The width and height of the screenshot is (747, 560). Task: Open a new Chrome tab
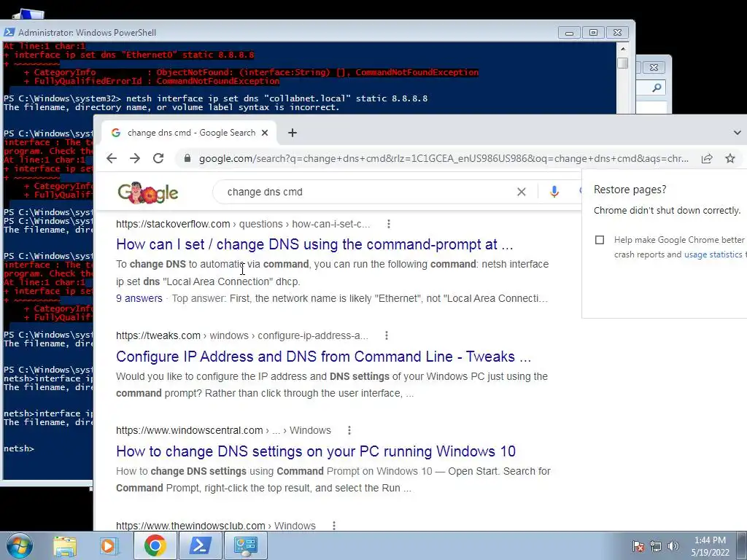[x=293, y=133]
